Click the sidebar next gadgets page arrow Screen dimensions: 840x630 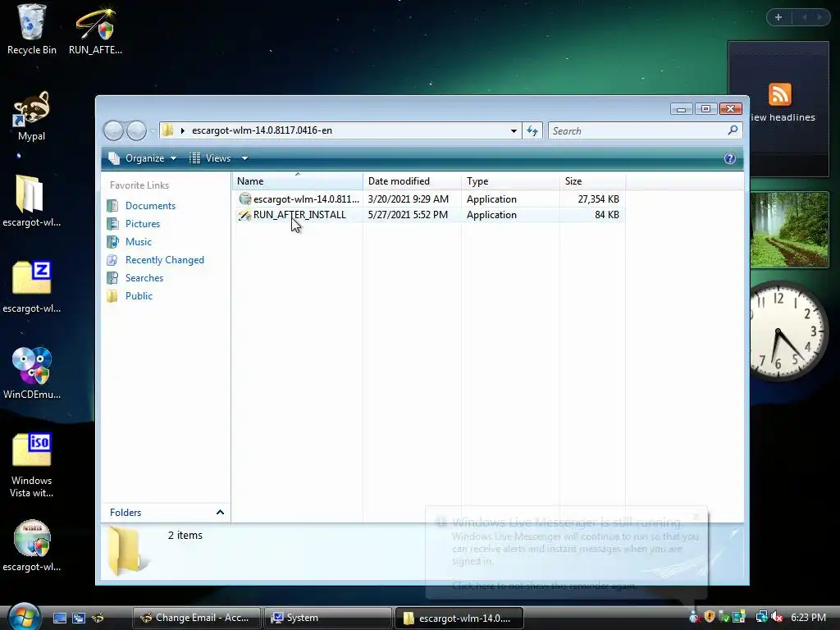coord(819,17)
